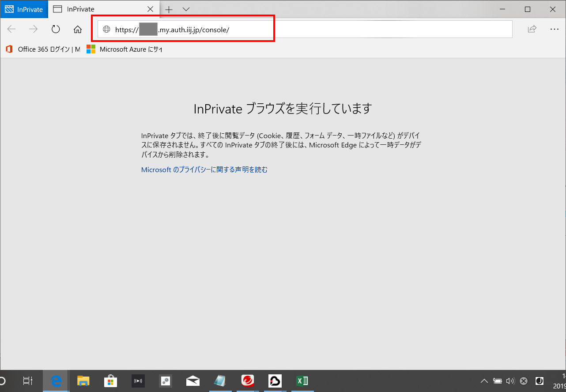Read the Microsoft privacy statement link
Screen dimensions: 566x392
click(204, 170)
